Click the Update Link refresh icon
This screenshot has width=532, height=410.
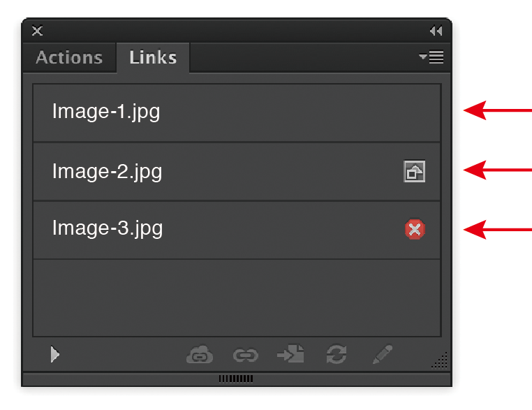(x=336, y=355)
